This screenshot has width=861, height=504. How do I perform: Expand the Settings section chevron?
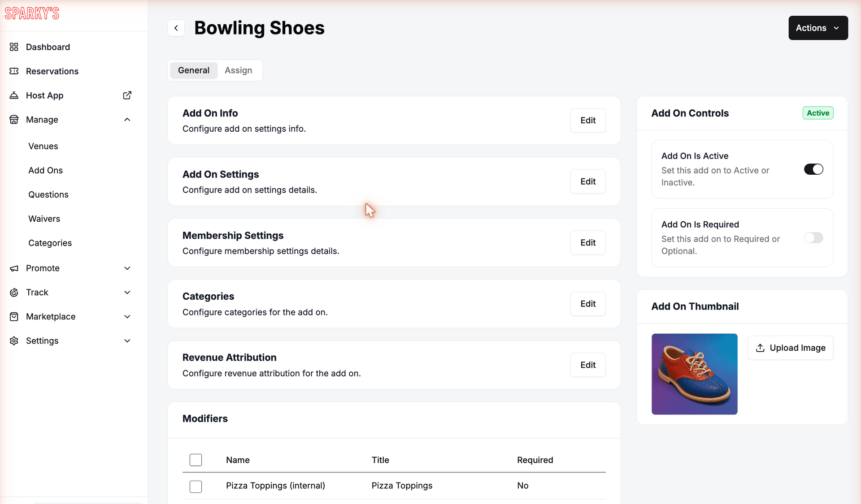tap(127, 341)
